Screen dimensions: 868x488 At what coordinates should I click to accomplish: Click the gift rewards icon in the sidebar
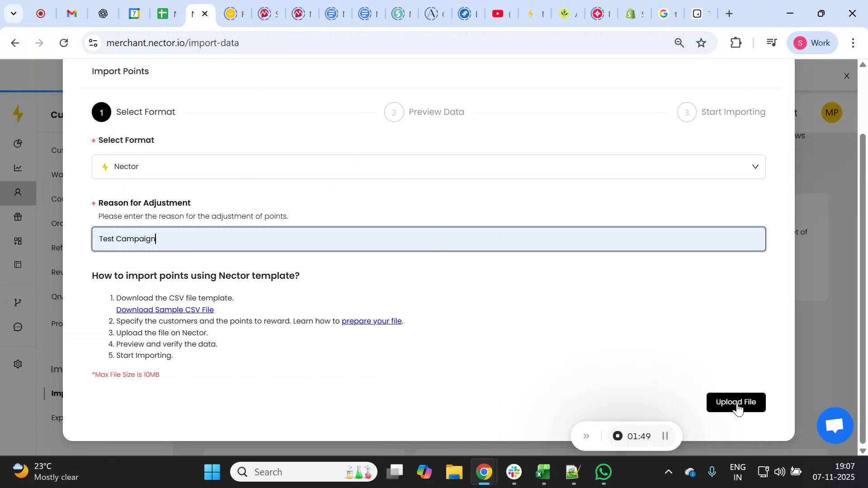pyautogui.click(x=18, y=217)
